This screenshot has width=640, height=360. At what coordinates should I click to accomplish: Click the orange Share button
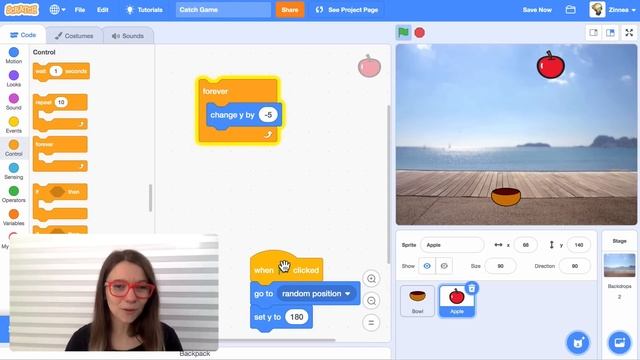(x=290, y=9)
